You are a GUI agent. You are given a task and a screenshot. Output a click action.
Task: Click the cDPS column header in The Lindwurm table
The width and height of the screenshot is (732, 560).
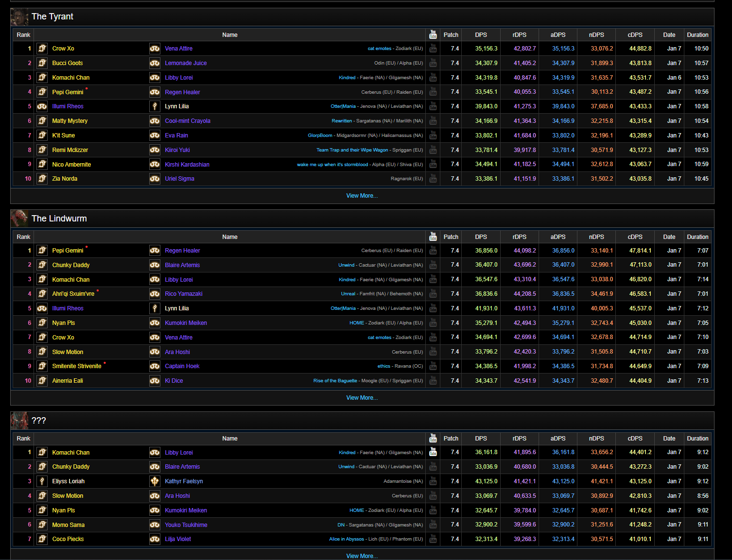[635, 237]
